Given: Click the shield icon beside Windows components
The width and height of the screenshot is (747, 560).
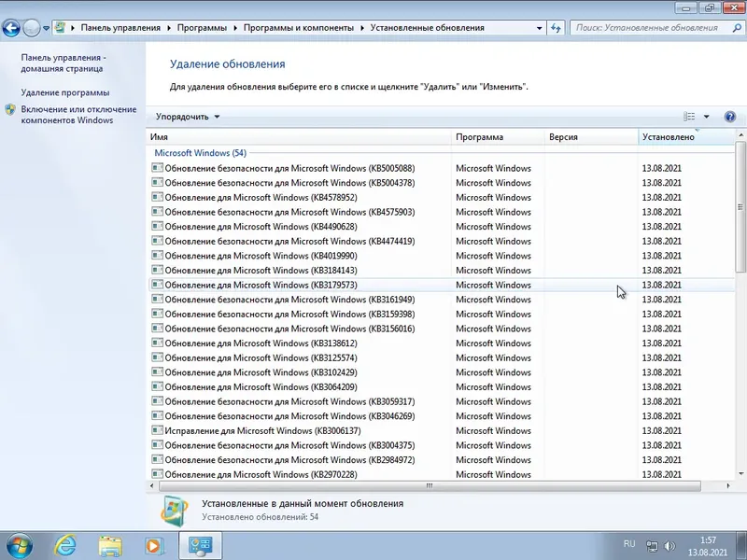Looking at the screenshot, I should (10, 109).
